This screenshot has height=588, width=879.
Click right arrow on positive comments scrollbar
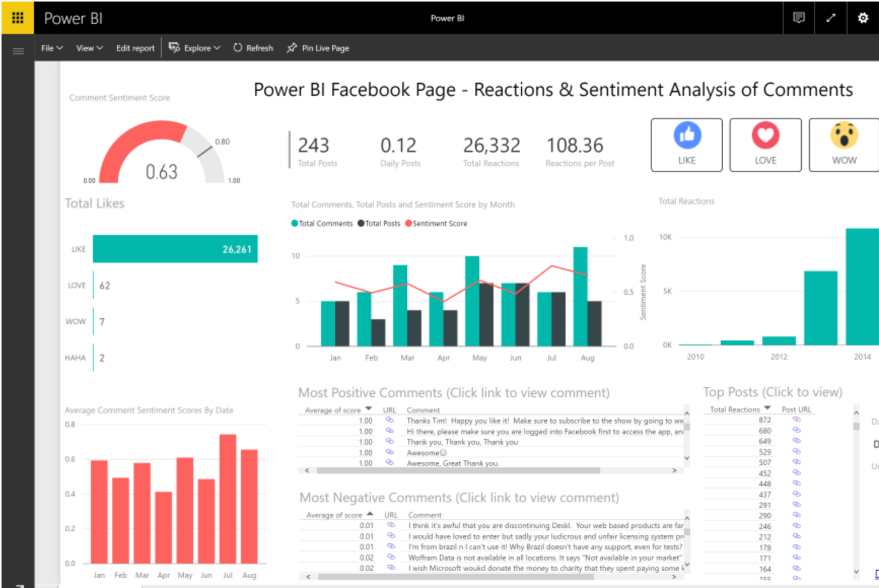coord(674,471)
